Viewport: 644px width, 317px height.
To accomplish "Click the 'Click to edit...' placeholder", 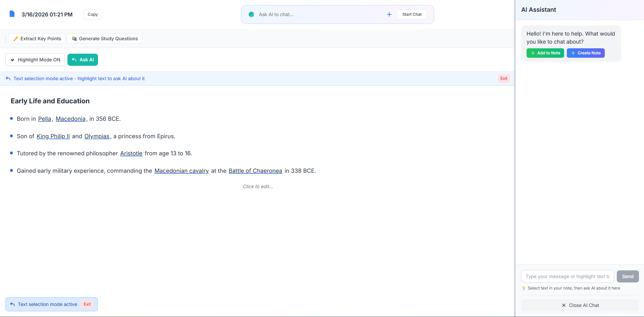I will 258,187.
